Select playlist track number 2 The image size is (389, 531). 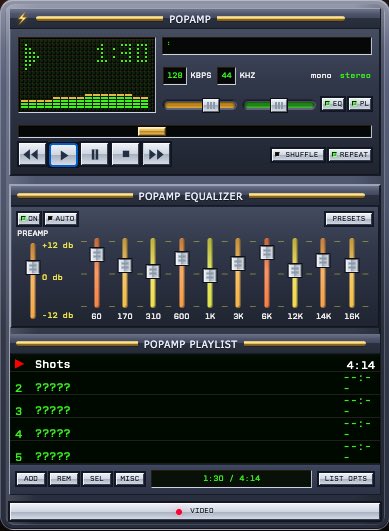195,384
